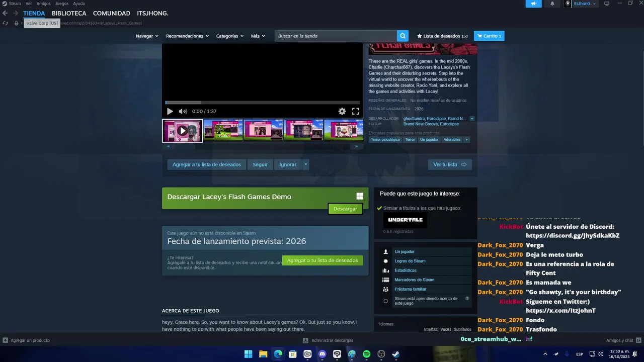This screenshot has height=362, width=644.
Task: Click the video progress bar
Action: pyautogui.click(x=263, y=103)
